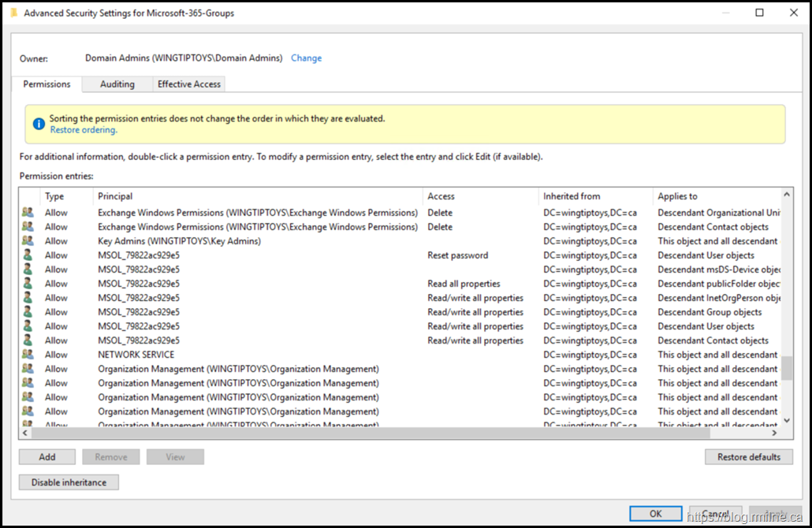Click the user icon on the msDS-Device objects row

28,270
